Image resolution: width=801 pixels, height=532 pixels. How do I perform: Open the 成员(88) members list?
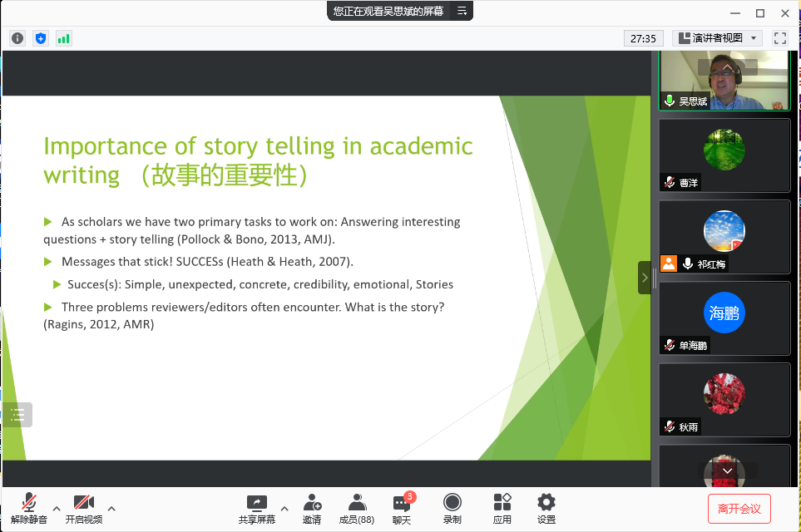click(x=357, y=509)
